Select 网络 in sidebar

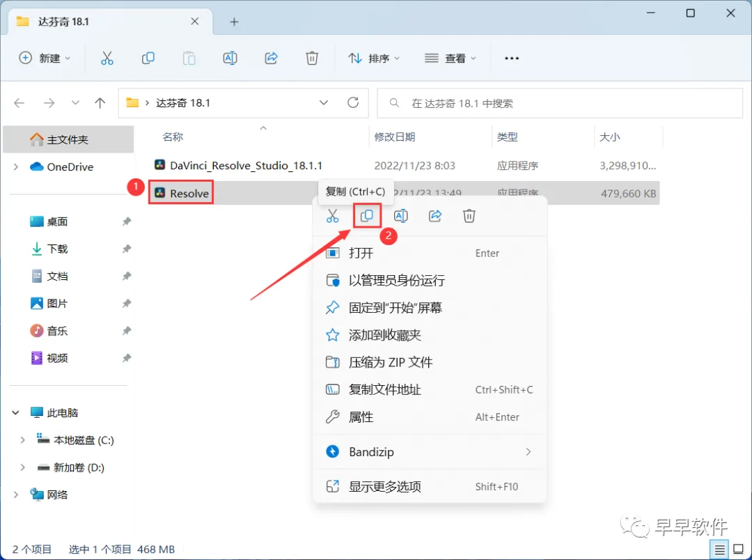(56, 495)
